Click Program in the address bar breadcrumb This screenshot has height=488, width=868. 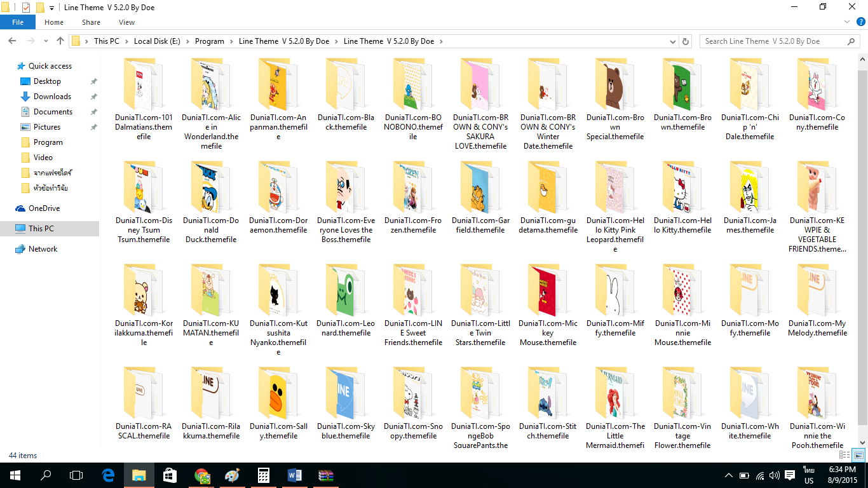click(210, 41)
